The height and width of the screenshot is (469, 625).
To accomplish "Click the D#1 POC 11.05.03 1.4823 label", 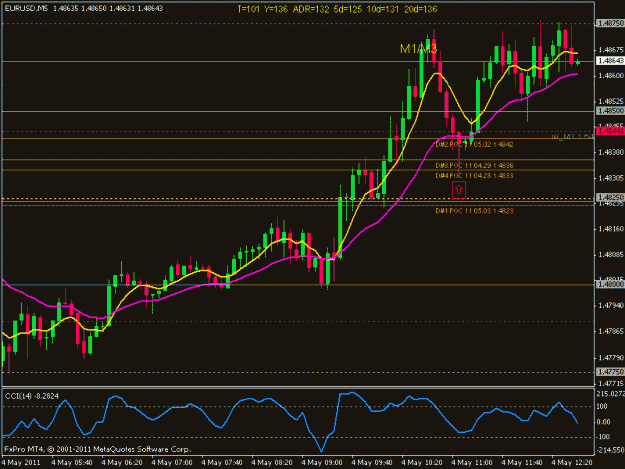I will (474, 211).
